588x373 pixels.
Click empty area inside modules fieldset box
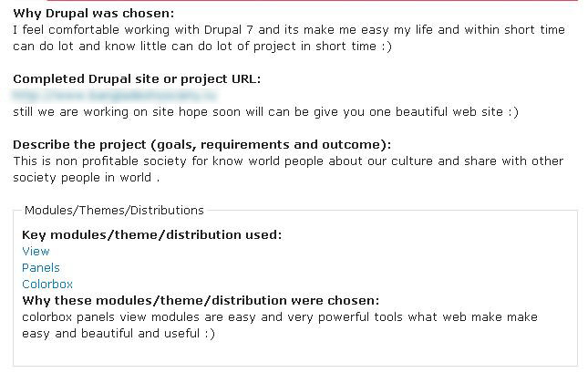pyautogui.click(x=375, y=351)
